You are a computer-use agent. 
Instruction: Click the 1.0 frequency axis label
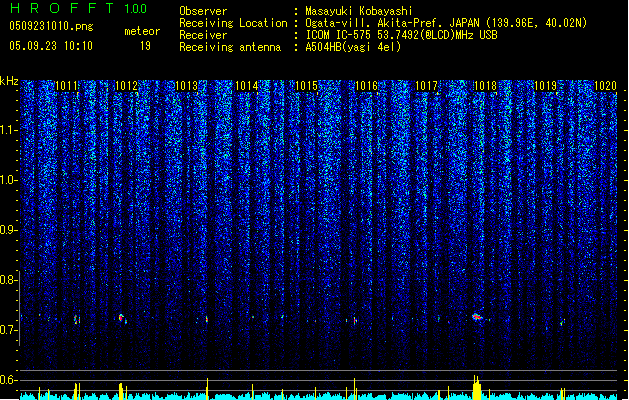(8, 180)
